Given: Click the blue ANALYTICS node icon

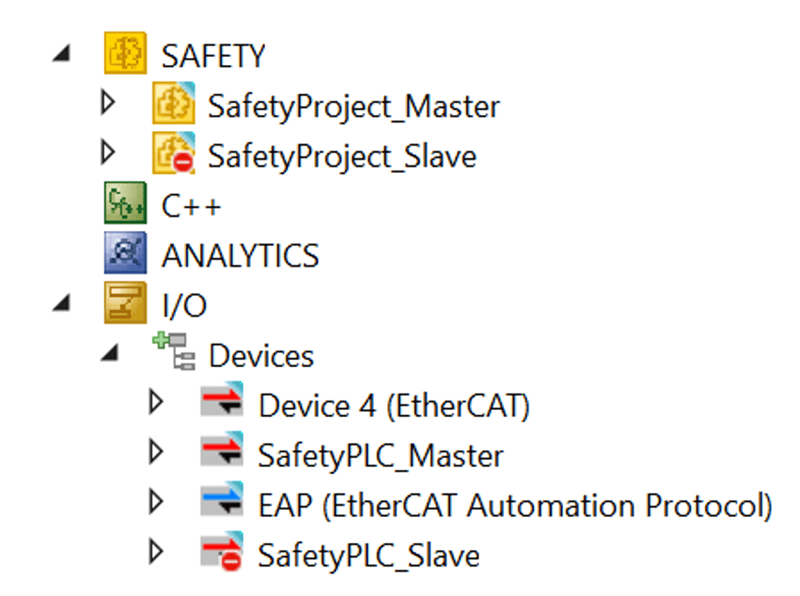Looking at the screenshot, I should click(125, 253).
